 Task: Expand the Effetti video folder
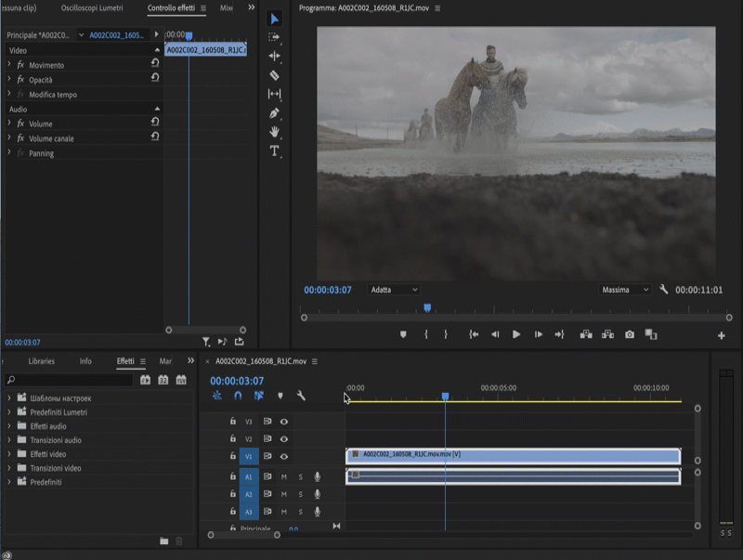9,454
